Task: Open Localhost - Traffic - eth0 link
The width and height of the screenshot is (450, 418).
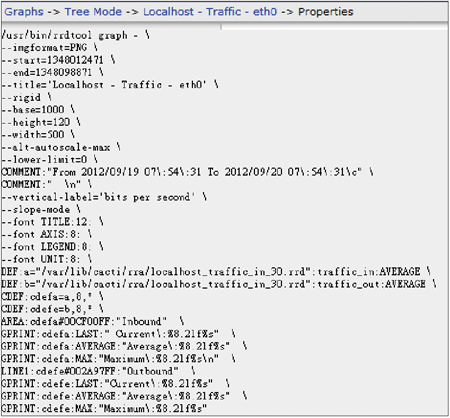Action: click(x=210, y=12)
